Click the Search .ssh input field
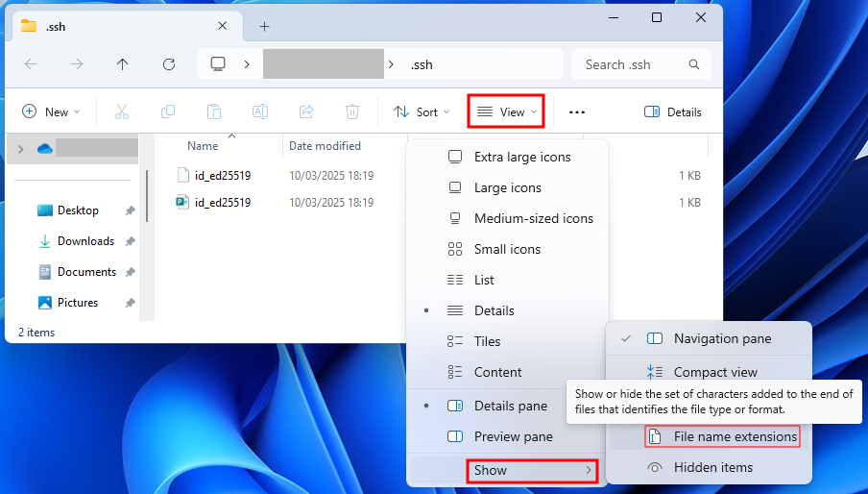Viewport: 868px width, 494px height. click(634, 64)
